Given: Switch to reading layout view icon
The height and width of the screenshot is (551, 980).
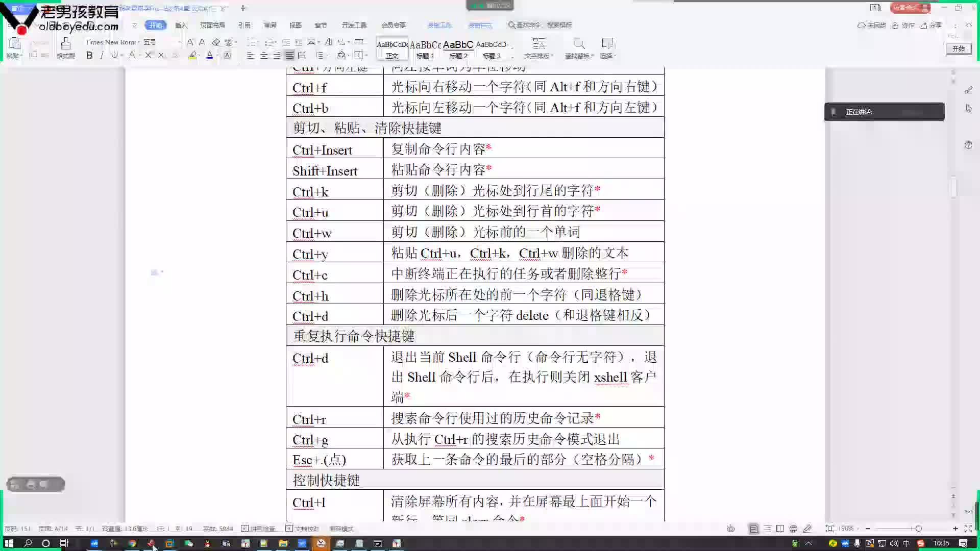Looking at the screenshot, I should (780, 529).
